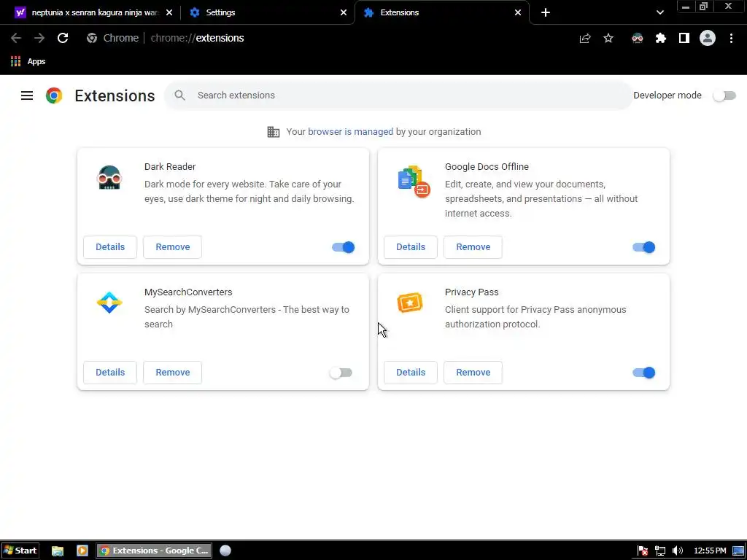Click the share this page icon
The width and height of the screenshot is (747, 560).
[584, 38]
